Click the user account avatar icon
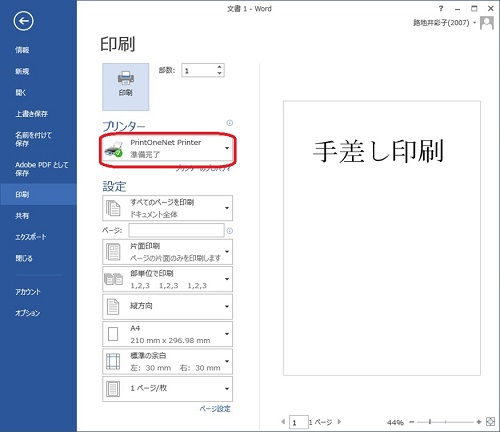Screen dimensions: 500x432 pyautogui.click(x=487, y=23)
